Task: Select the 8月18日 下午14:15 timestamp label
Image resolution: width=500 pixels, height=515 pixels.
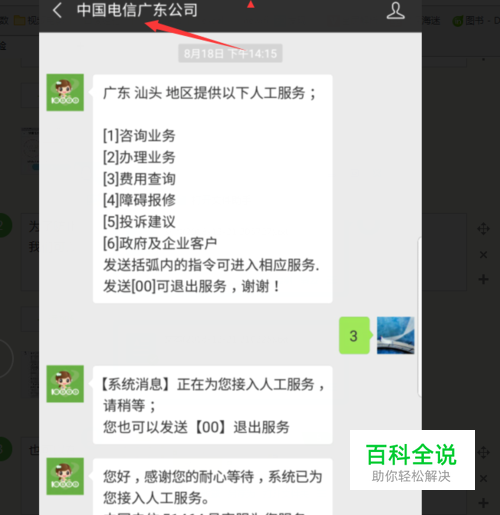Action: click(x=230, y=53)
